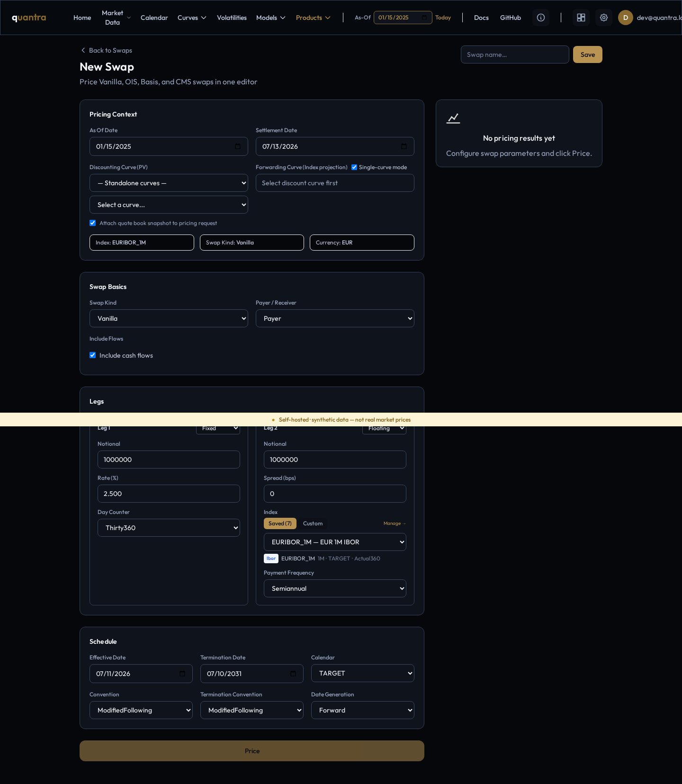The width and height of the screenshot is (682, 784).
Task: Click the dev@quantra account email
Action: 659,18
